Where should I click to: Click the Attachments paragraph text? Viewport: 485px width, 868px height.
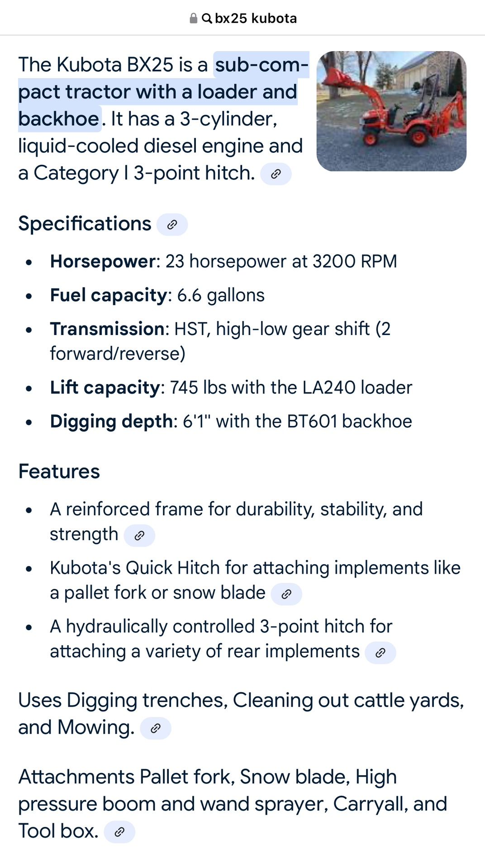click(x=233, y=804)
